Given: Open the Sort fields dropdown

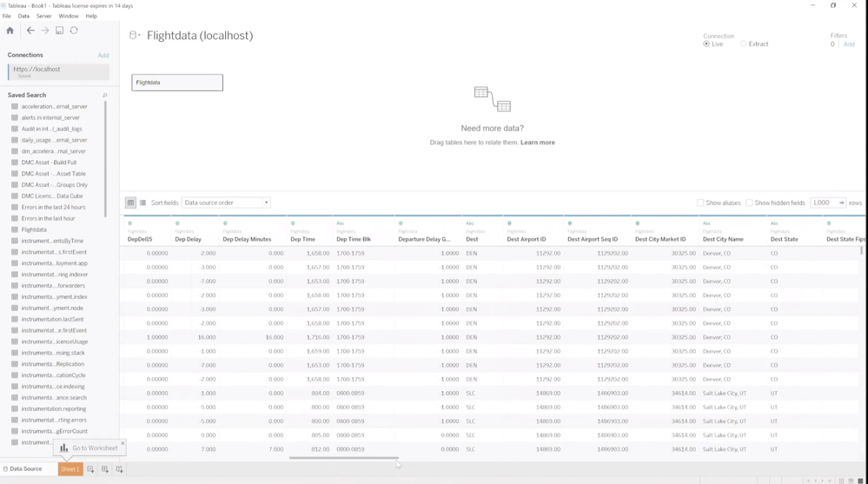Looking at the screenshot, I should point(226,202).
